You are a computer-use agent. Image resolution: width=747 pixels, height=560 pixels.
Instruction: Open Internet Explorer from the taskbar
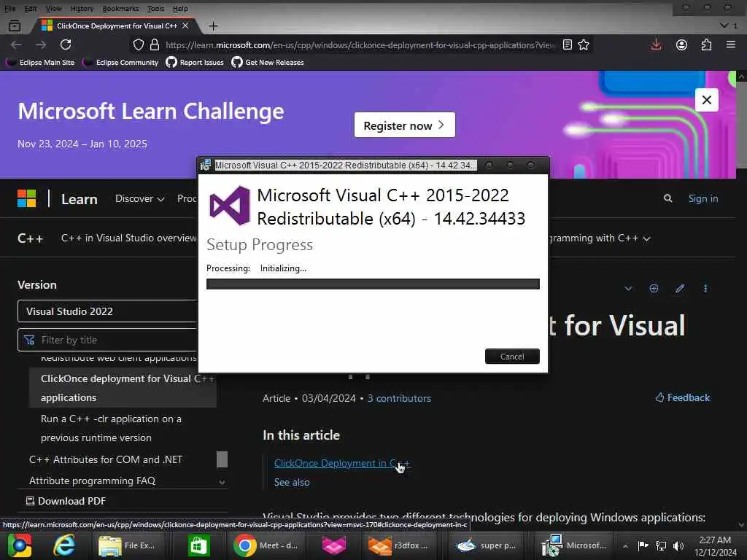pos(64,545)
